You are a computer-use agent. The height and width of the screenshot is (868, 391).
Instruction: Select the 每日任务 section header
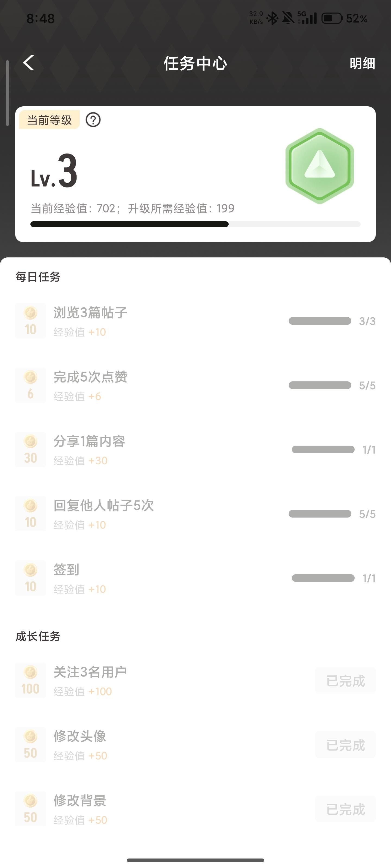(38, 277)
